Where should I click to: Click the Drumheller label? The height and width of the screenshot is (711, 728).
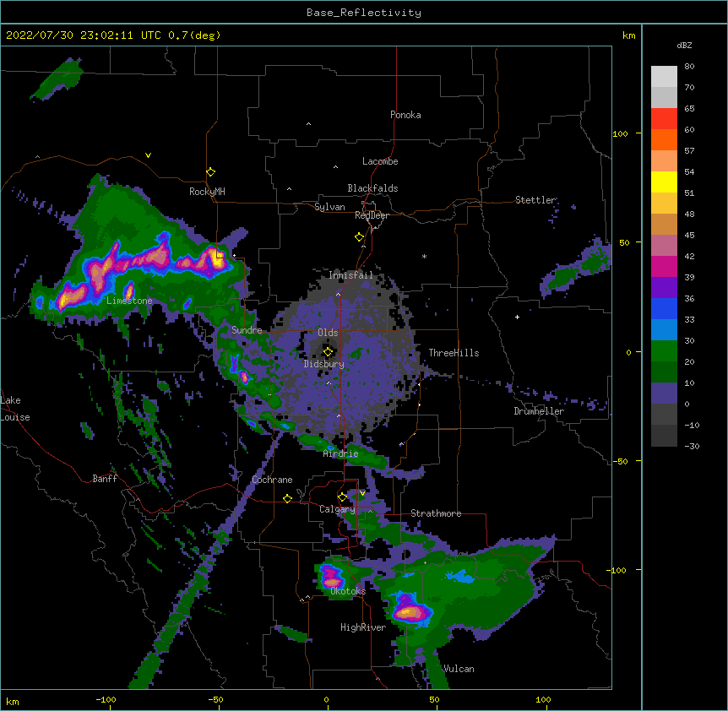tap(539, 411)
